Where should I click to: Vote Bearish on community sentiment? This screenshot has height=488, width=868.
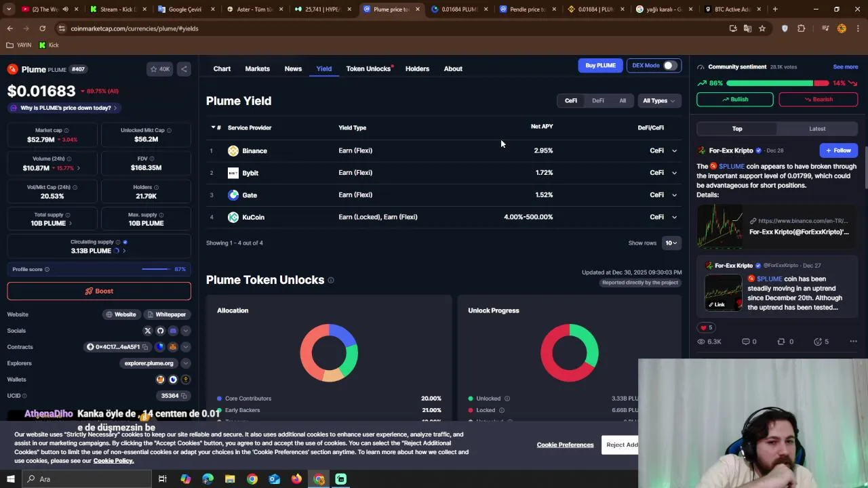(818, 100)
